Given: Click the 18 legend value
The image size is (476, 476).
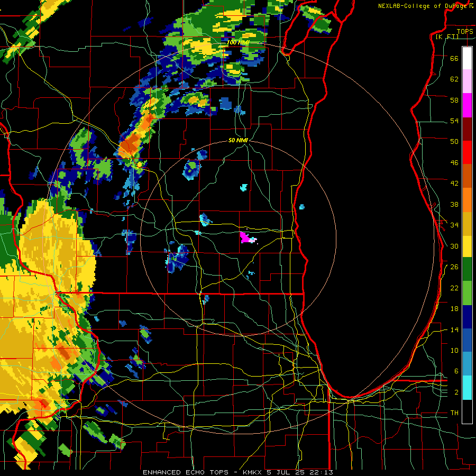Looking at the screenshot, I should [454, 309].
